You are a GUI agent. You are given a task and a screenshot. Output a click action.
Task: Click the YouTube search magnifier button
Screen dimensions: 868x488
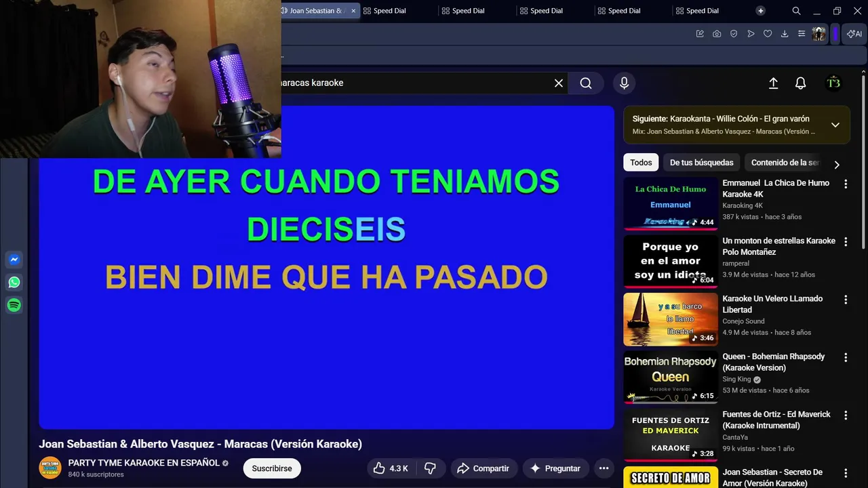(x=586, y=83)
